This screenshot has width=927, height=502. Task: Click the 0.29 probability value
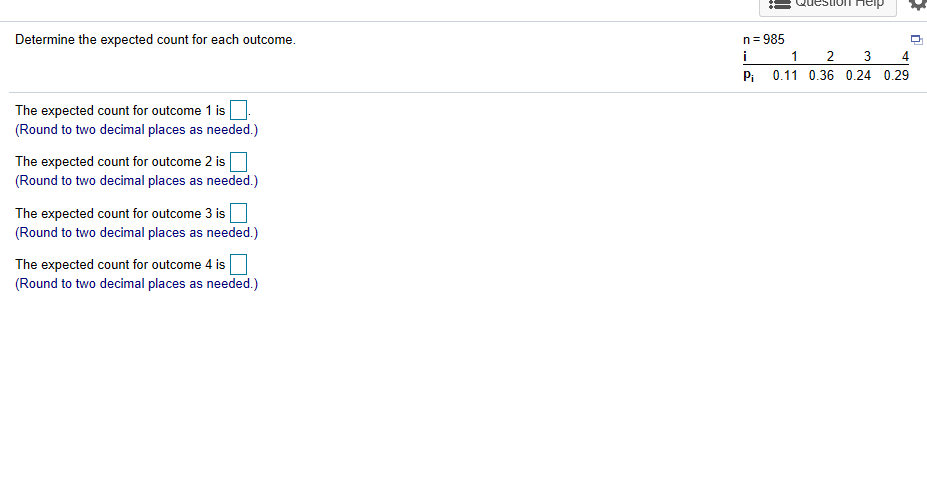tap(896, 76)
